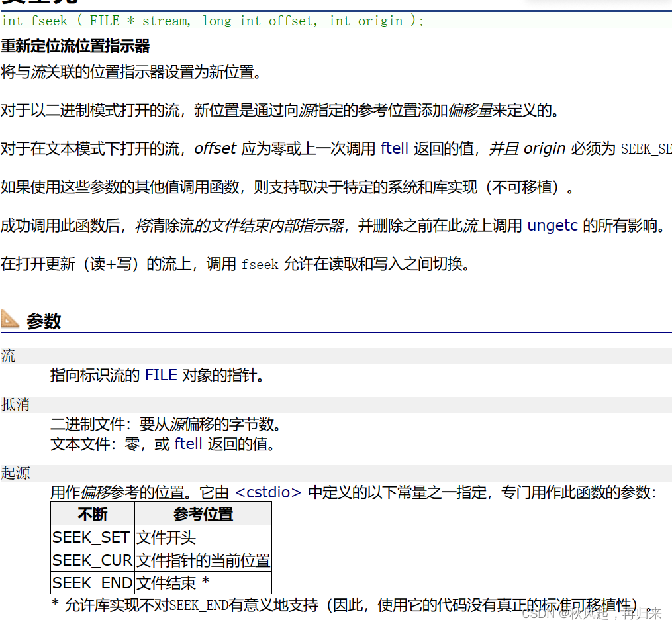The image size is (672, 626).
Task: Open the ftell link in first paragraph
Action: [394, 148]
